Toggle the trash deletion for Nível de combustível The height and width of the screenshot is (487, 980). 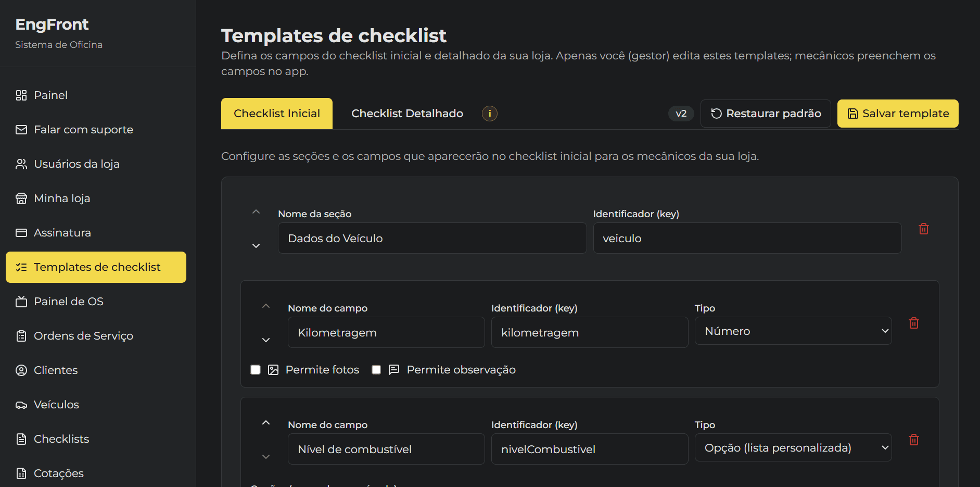tap(914, 440)
